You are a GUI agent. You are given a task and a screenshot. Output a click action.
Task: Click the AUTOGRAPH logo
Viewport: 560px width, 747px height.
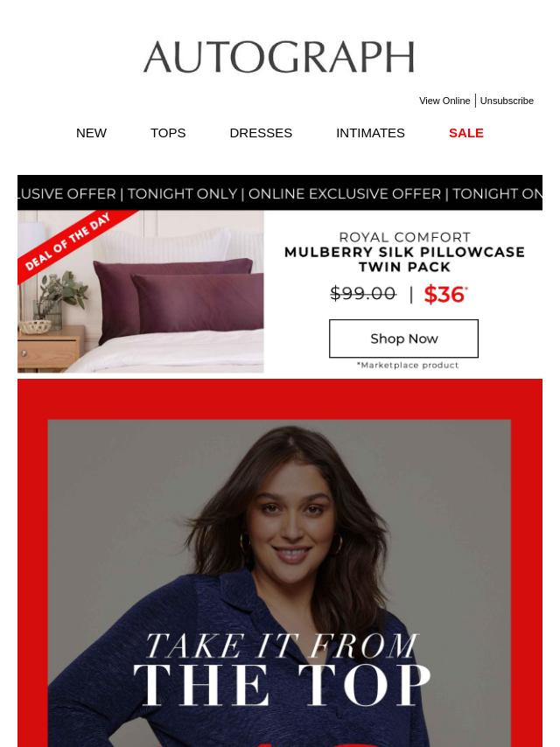click(x=279, y=57)
